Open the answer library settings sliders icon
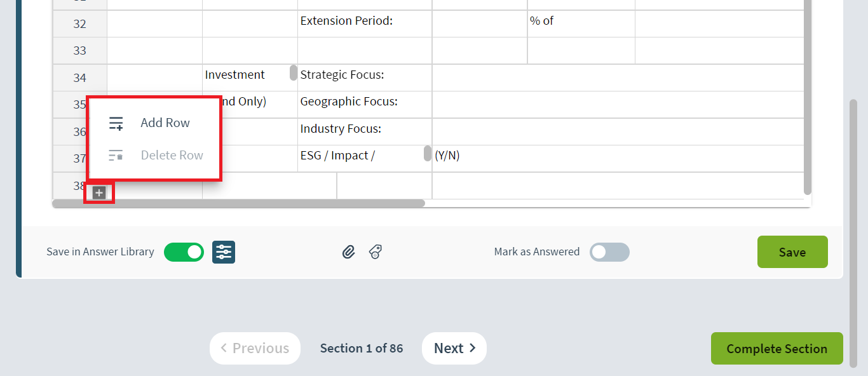868x376 pixels. (224, 252)
